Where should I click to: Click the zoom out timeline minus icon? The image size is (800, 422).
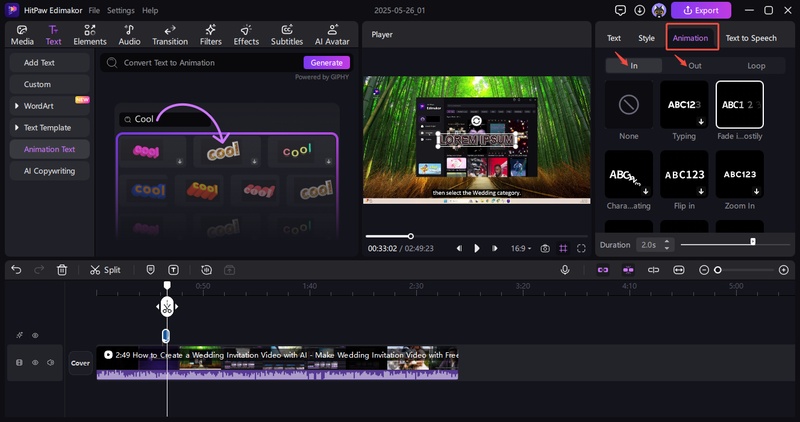tap(704, 270)
